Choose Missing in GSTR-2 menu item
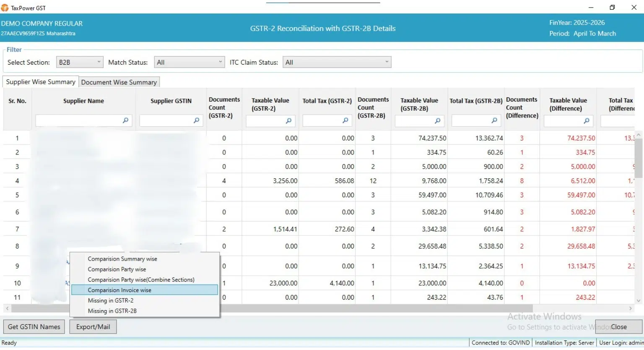This screenshot has height=350, width=644. [145, 300]
